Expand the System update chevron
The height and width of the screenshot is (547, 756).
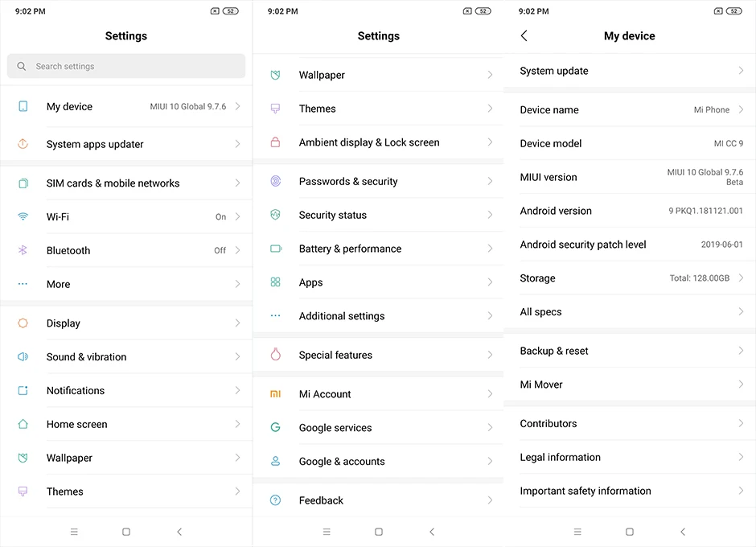(741, 71)
